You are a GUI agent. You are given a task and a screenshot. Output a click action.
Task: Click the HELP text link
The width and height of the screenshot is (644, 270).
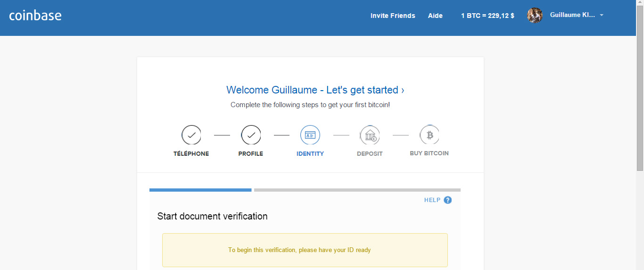(x=432, y=200)
